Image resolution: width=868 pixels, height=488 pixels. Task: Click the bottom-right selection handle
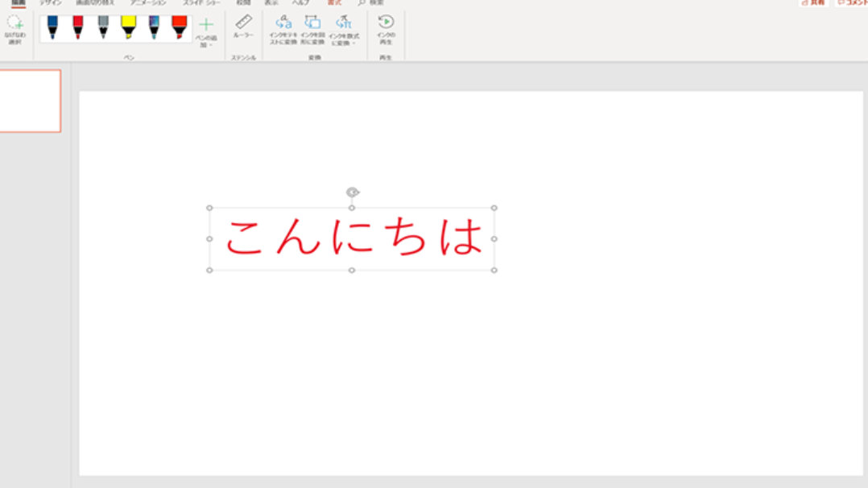point(494,271)
